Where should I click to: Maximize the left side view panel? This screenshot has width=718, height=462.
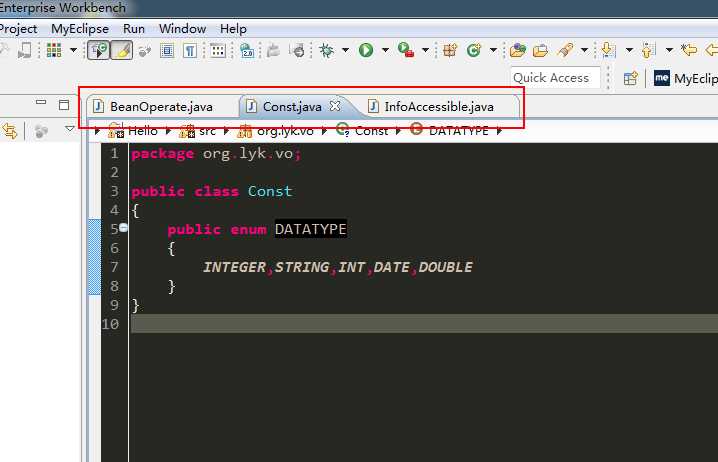(x=64, y=105)
